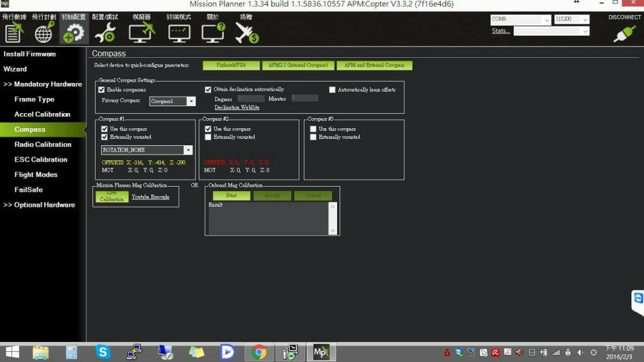
Task: Enable Compass #3 Use this compass
Action: 313,129
